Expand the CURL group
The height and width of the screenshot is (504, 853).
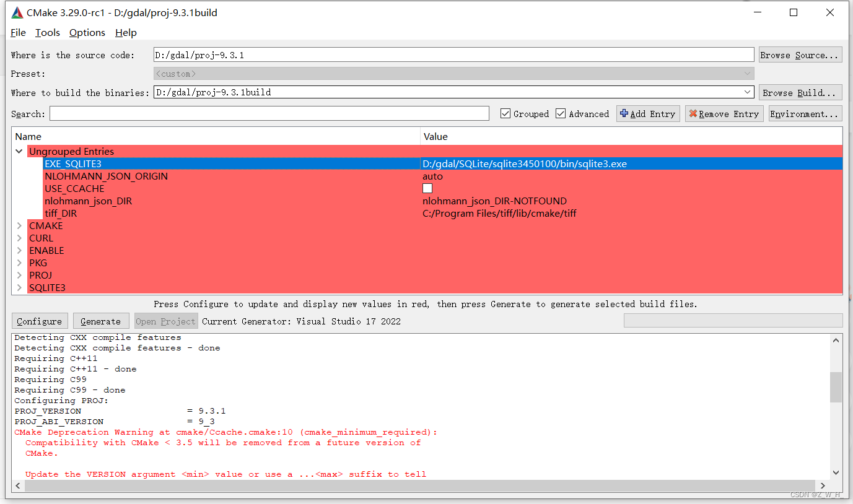click(x=20, y=238)
